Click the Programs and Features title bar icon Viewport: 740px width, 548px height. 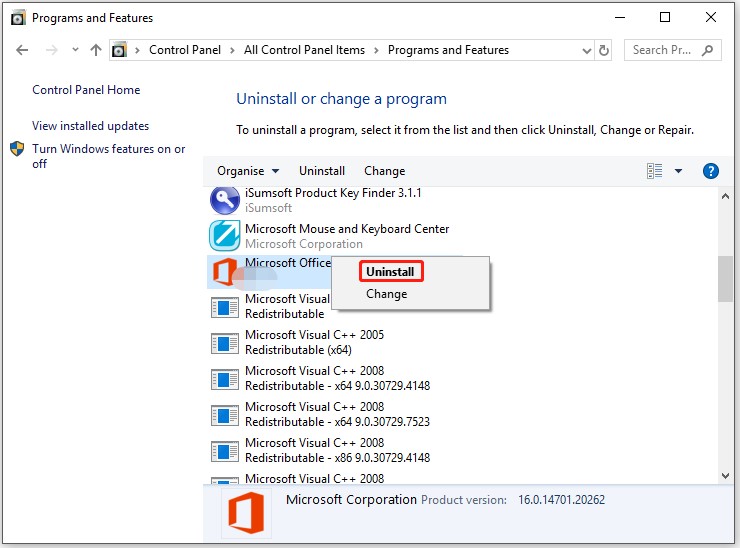click(18, 18)
